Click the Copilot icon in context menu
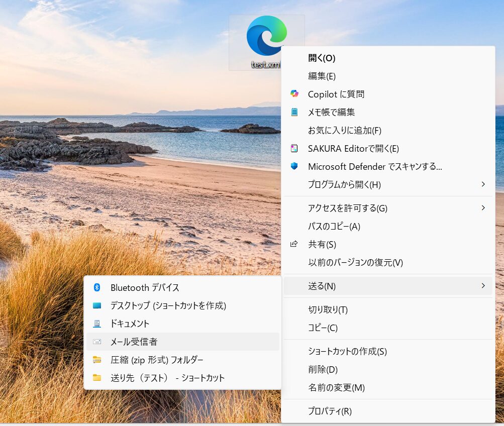 (x=294, y=94)
